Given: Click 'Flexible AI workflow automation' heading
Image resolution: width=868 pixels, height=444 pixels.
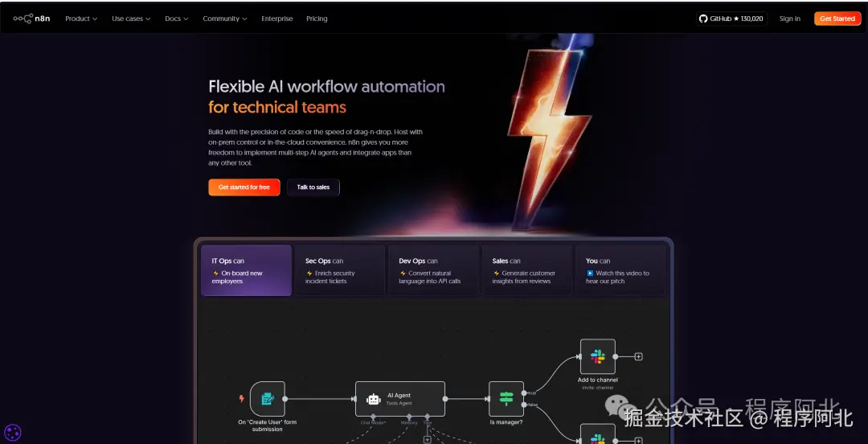Looking at the screenshot, I should pos(326,87).
